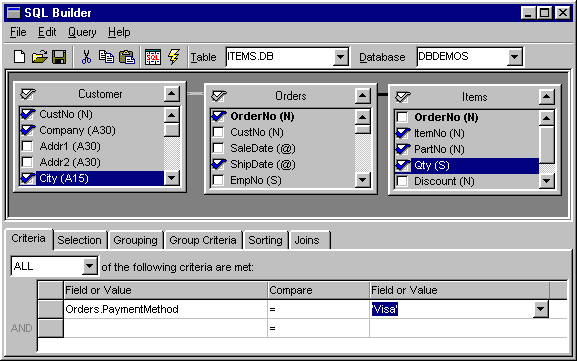Expand the Table ITEMS.DB dropdown
This screenshot has height=361, width=577.
coord(340,57)
